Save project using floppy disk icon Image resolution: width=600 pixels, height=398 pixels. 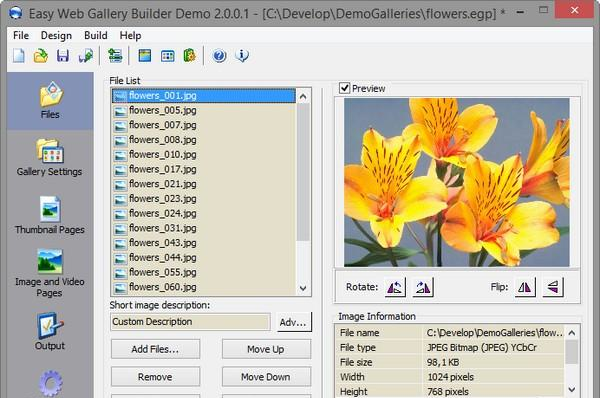(x=63, y=56)
